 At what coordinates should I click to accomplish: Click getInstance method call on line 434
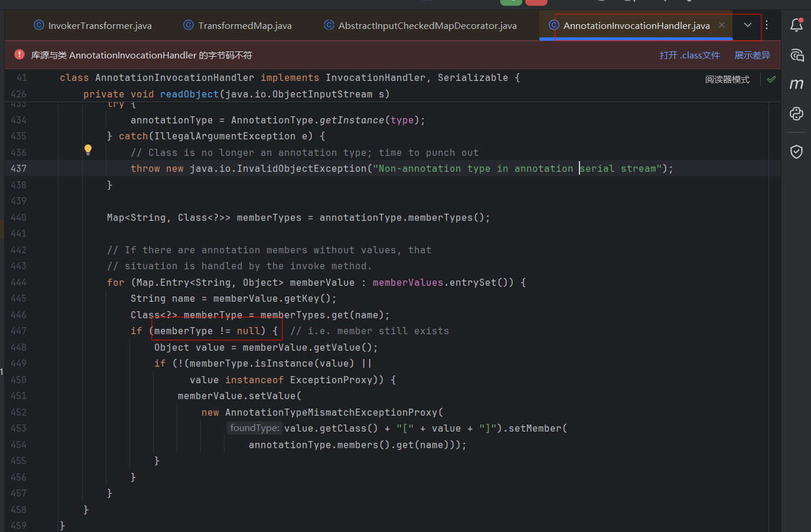pos(351,120)
